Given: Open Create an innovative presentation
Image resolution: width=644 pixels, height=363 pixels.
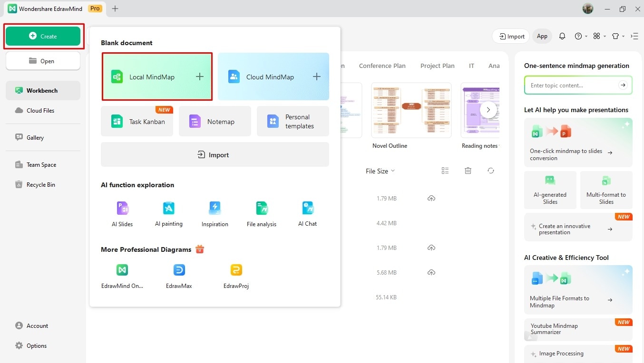Looking at the screenshot, I should tap(578, 227).
